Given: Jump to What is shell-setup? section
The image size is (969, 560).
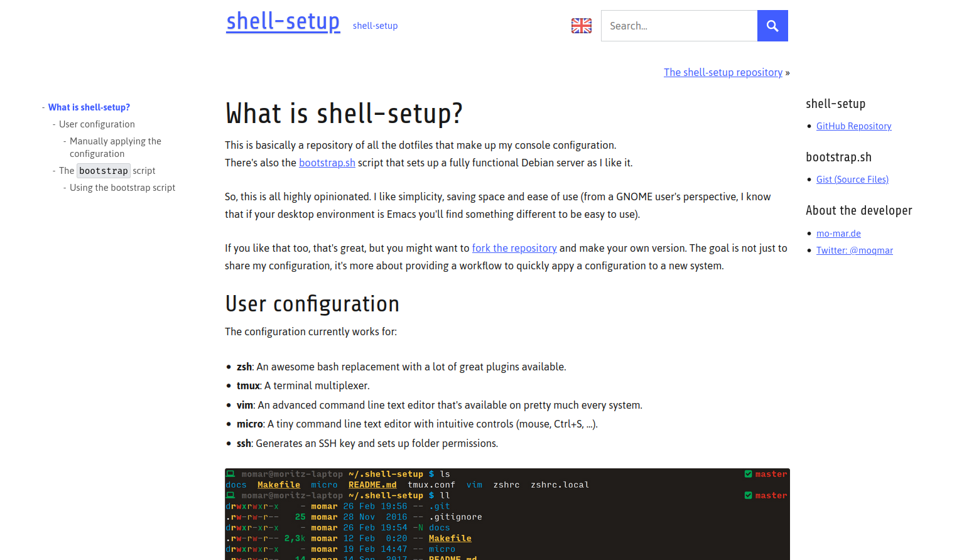Looking at the screenshot, I should (89, 107).
